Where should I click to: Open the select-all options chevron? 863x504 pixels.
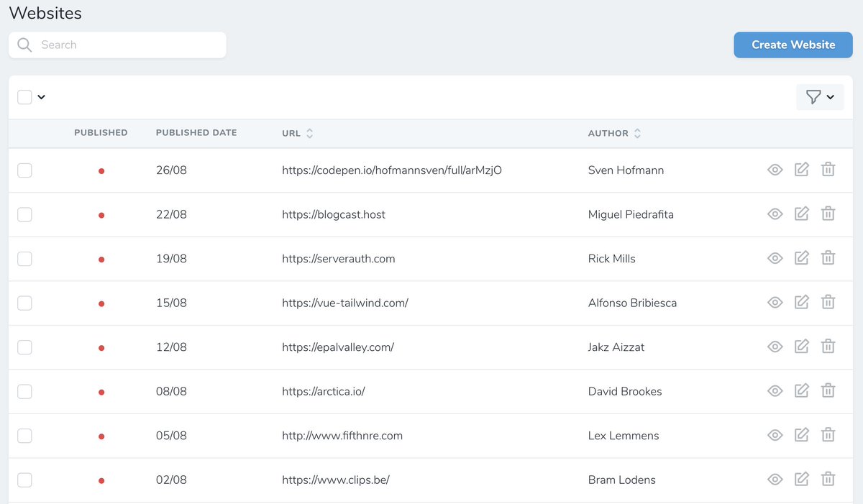click(x=41, y=97)
